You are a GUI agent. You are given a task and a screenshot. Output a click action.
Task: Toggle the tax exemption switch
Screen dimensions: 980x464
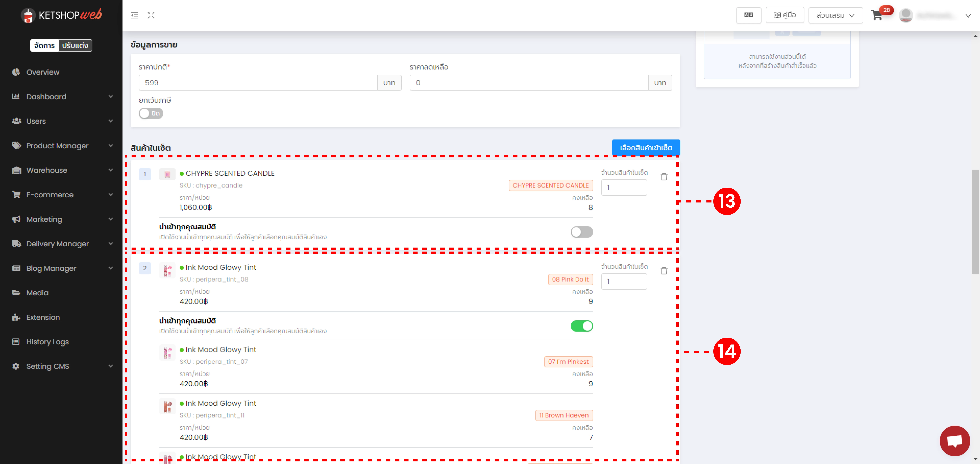coord(151,114)
